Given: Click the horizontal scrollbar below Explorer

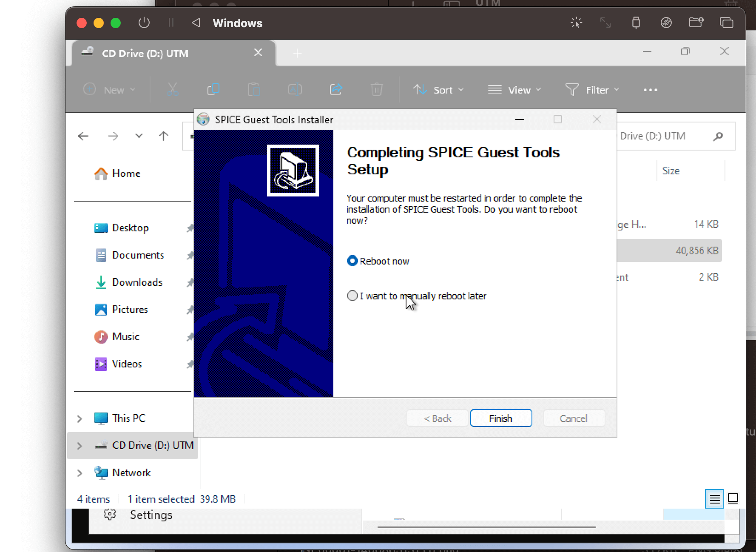Looking at the screenshot, I should pos(486,527).
